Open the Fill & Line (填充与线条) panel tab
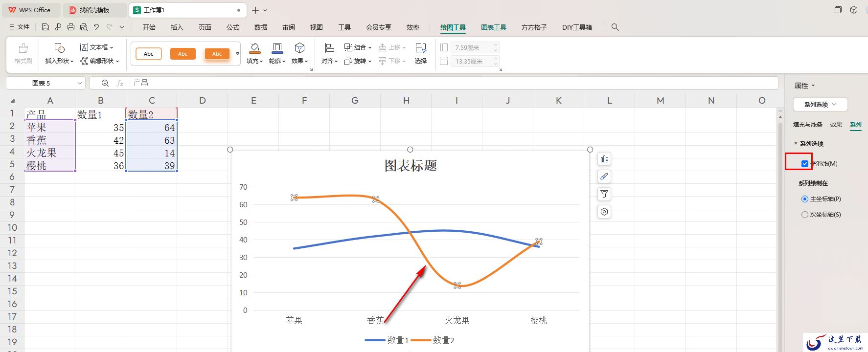The height and width of the screenshot is (352, 868). point(808,125)
